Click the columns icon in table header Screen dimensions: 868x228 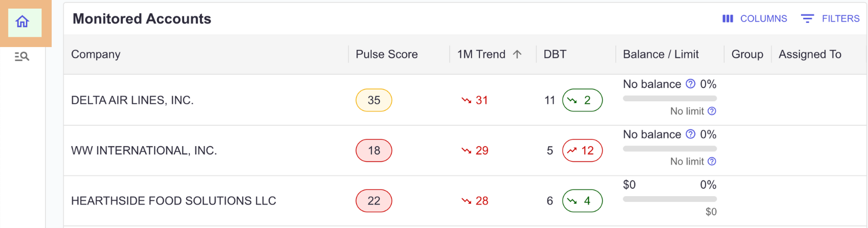[728, 19]
